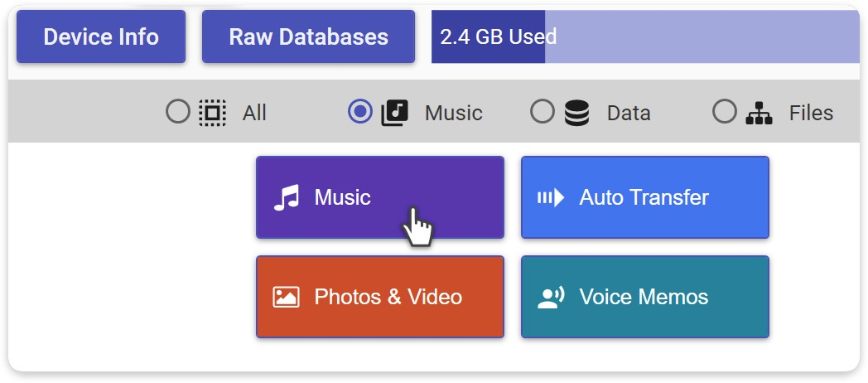Image resolution: width=868 pixels, height=383 pixels.
Task: Click the dashed square icon beside All
Action: click(x=212, y=112)
